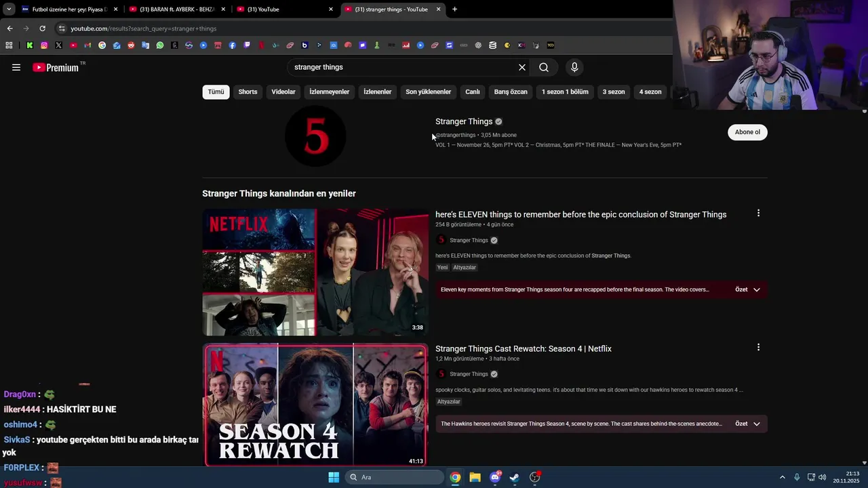The image size is (868, 488).
Task: Play the ELEVEN things video thumbnail
Action: pyautogui.click(x=315, y=272)
